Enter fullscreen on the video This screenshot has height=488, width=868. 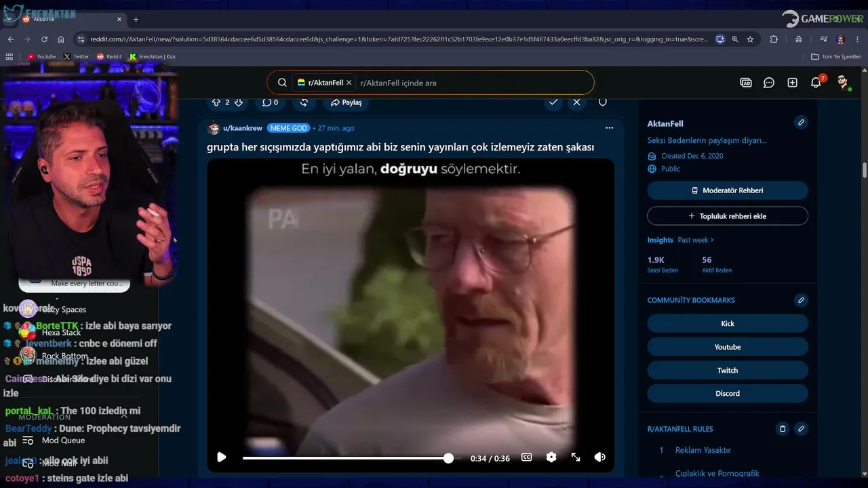point(576,457)
